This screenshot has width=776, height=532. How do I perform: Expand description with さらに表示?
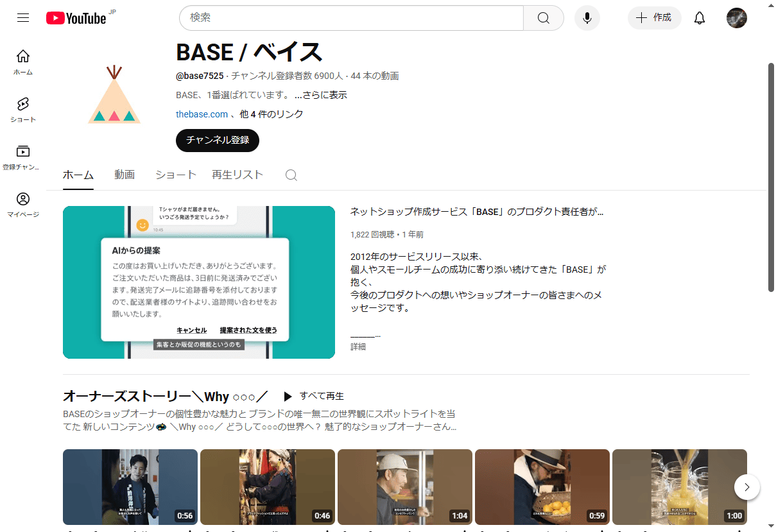pyautogui.click(x=321, y=95)
